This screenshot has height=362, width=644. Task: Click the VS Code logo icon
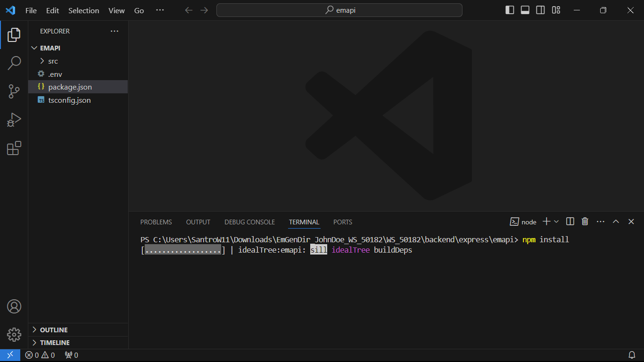click(x=10, y=10)
